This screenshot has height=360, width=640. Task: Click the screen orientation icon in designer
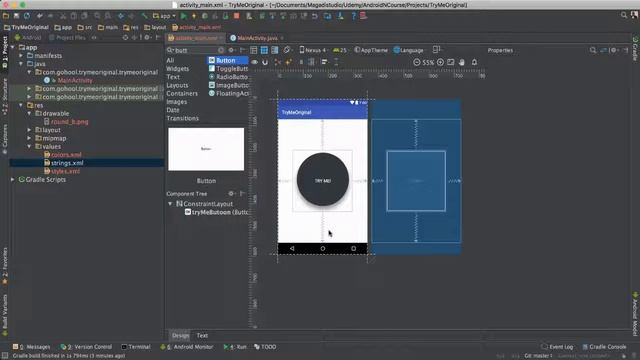tap(287, 50)
